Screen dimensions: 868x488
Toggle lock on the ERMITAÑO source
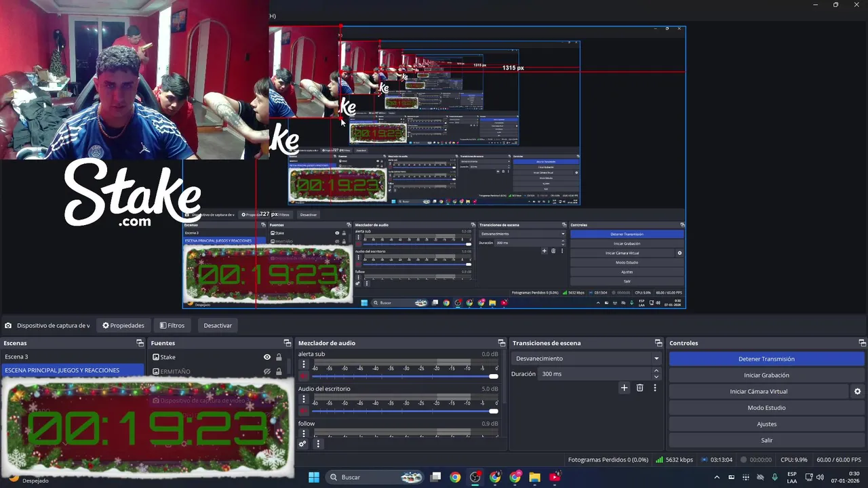tap(279, 371)
